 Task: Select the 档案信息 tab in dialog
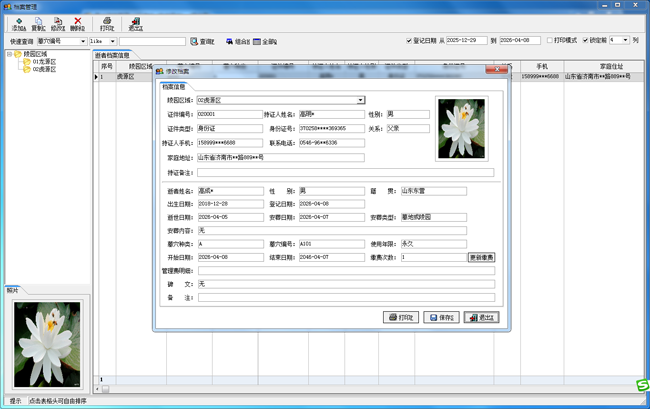pos(175,87)
